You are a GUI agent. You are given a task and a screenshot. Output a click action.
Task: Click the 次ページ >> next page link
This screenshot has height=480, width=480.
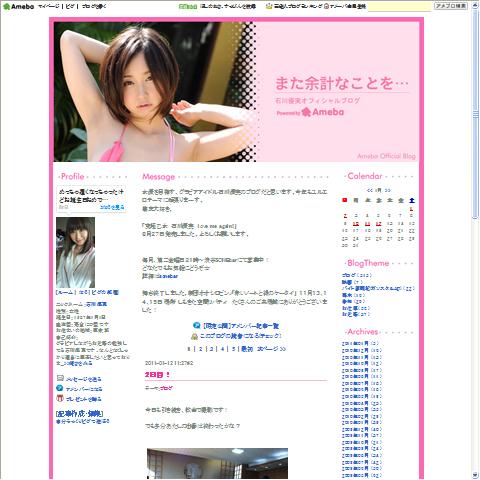coord(272,349)
